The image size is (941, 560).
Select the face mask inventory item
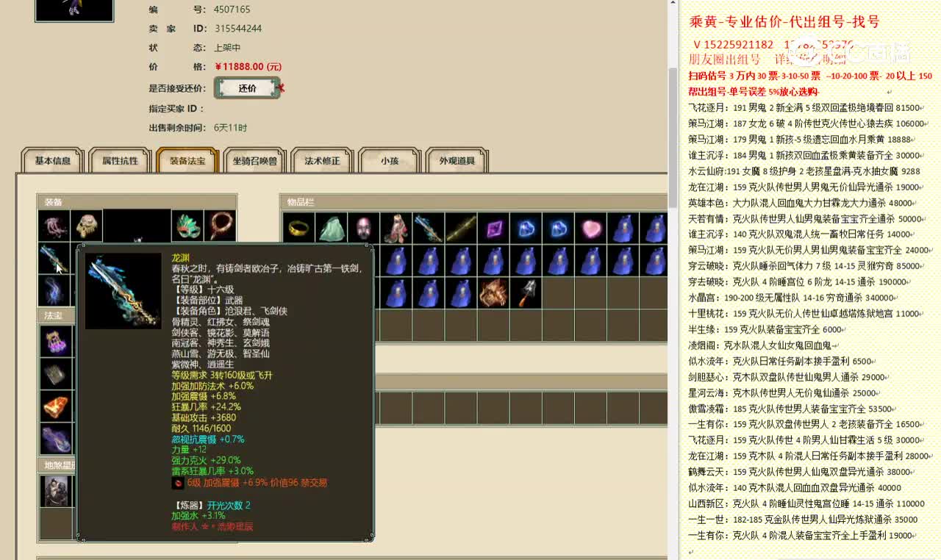coord(364,228)
